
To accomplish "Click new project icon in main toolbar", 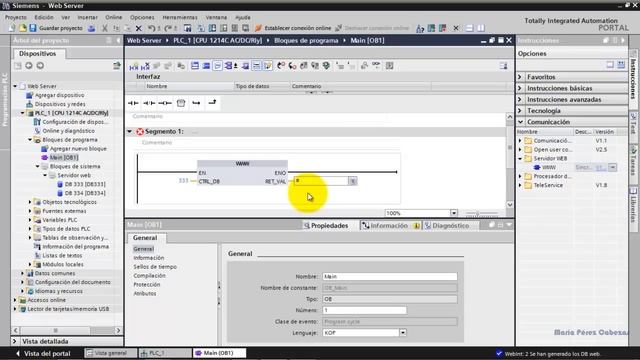I will point(11,28).
